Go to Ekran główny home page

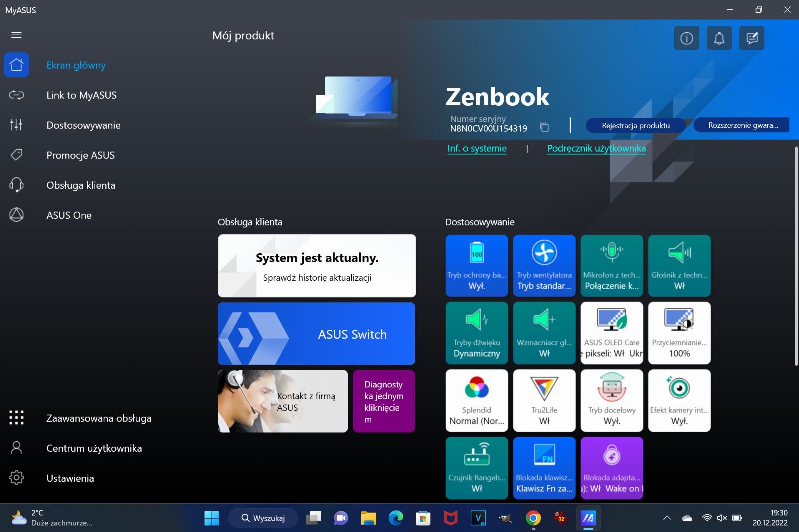point(76,65)
